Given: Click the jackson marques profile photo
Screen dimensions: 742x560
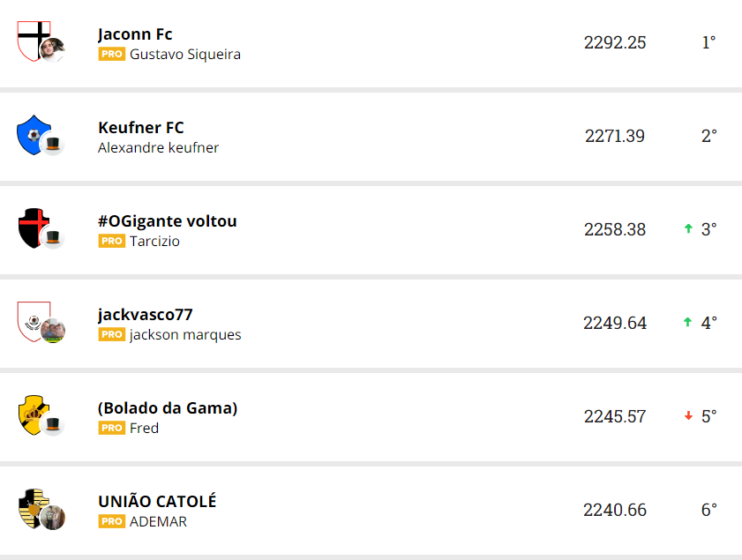Looking at the screenshot, I should pos(53,331).
